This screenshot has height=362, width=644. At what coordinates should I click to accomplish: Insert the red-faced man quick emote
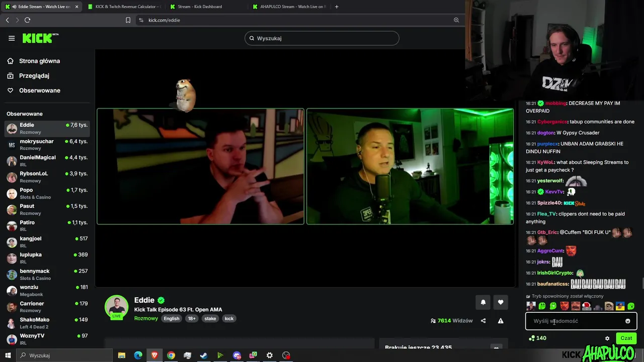[x=565, y=306]
